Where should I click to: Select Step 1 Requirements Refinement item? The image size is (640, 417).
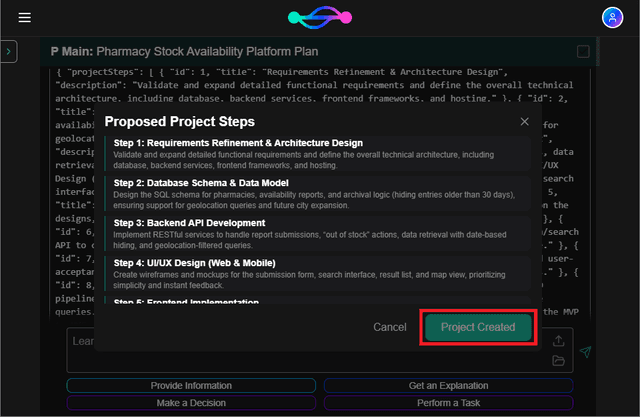[318, 154]
